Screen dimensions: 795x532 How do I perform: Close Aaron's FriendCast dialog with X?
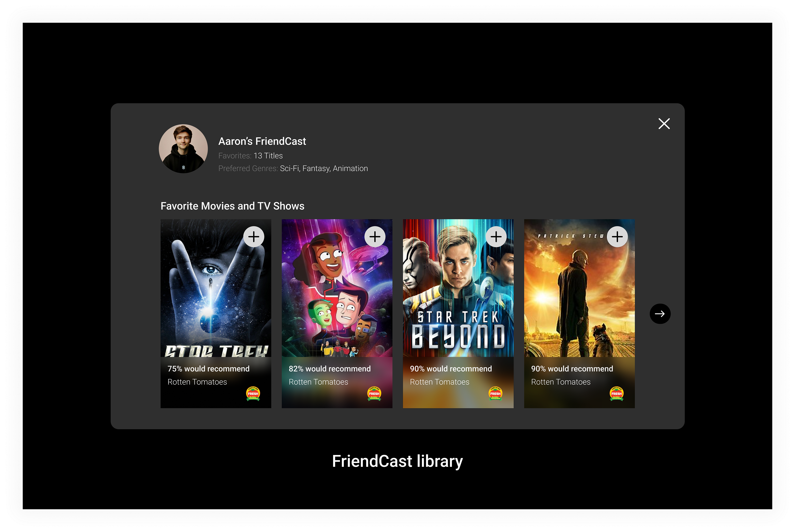pos(664,124)
